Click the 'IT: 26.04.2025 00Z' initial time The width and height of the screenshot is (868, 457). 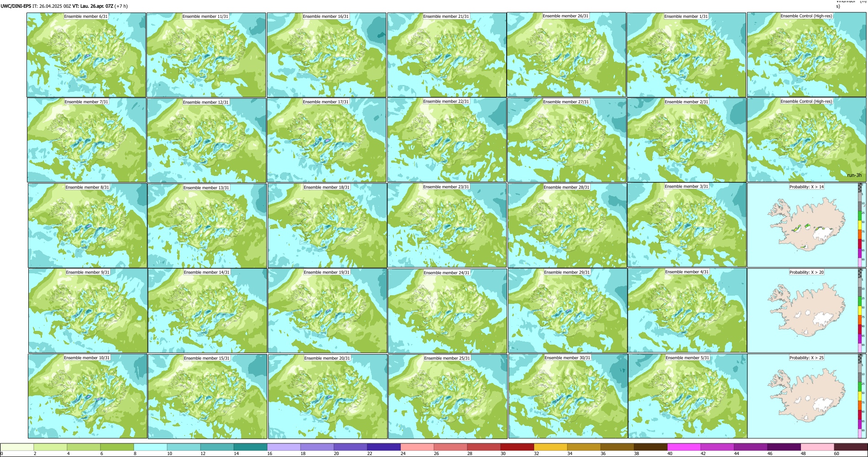[52, 6]
